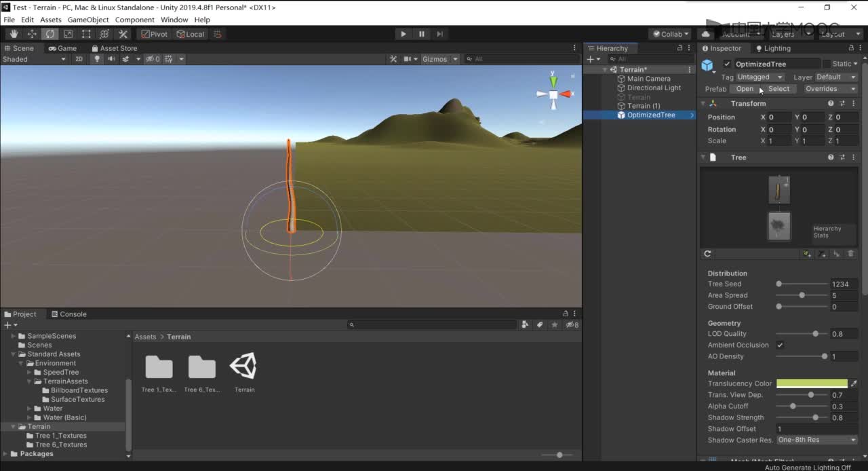Lock the Hierarchy panel
This screenshot has width=868, height=471.
pos(679,48)
